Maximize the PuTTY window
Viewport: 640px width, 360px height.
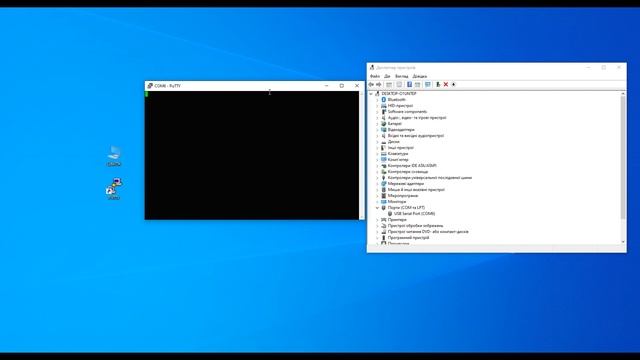pos(342,86)
